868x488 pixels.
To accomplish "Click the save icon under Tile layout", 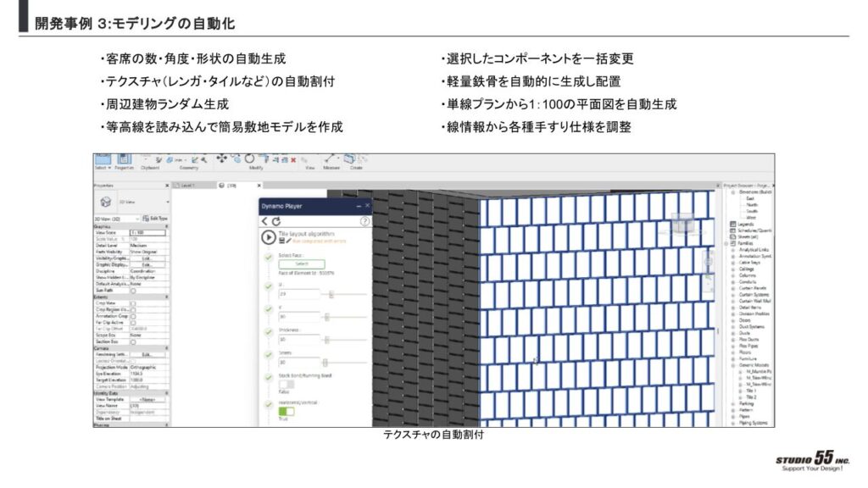I will tap(281, 241).
